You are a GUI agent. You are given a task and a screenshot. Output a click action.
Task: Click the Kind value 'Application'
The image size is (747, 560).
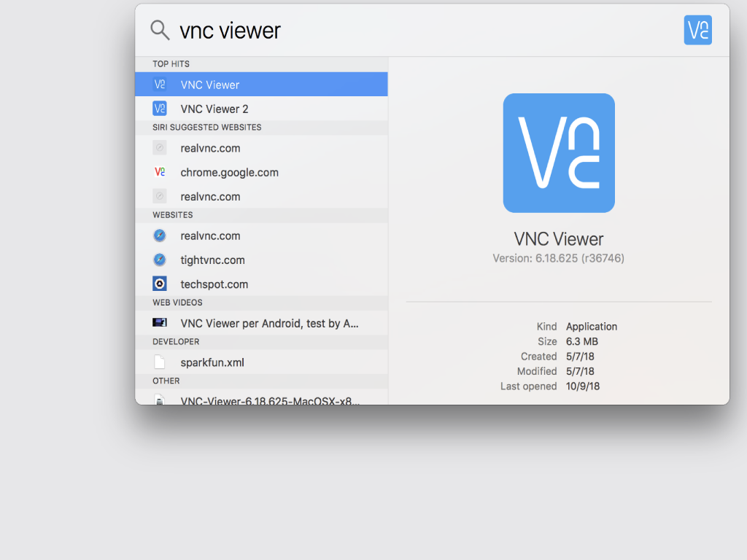(591, 326)
